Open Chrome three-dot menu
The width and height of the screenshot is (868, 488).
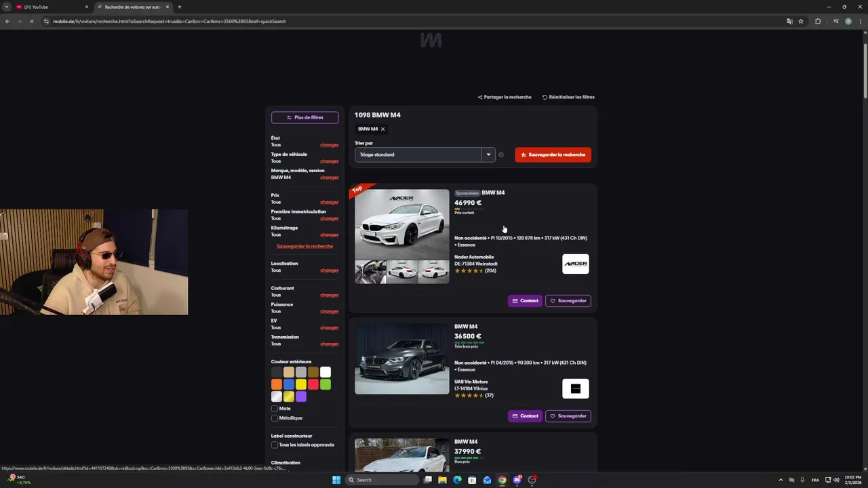[861, 21]
